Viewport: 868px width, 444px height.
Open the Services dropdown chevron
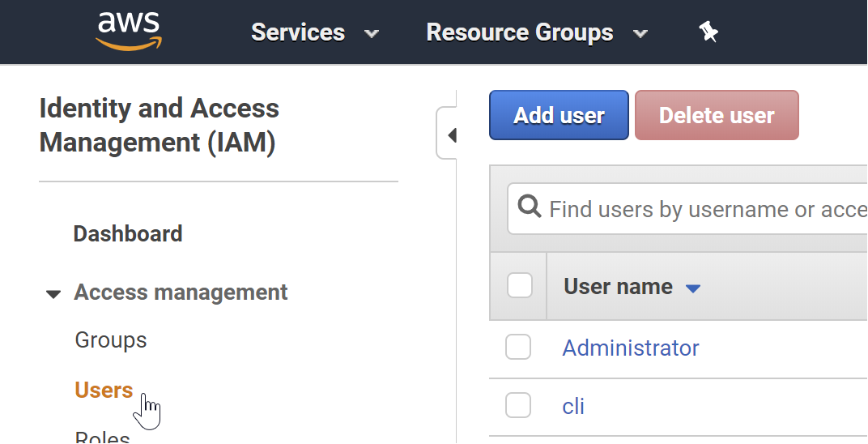click(372, 34)
